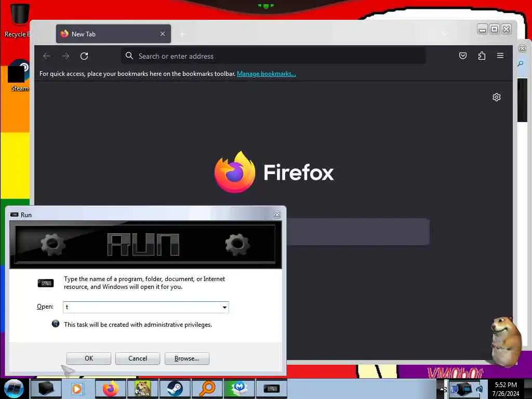Show hidden system tray icons arrow
The image size is (532, 399).
click(443, 389)
